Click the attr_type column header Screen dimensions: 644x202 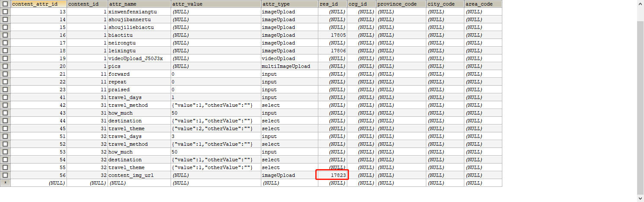point(289,4)
